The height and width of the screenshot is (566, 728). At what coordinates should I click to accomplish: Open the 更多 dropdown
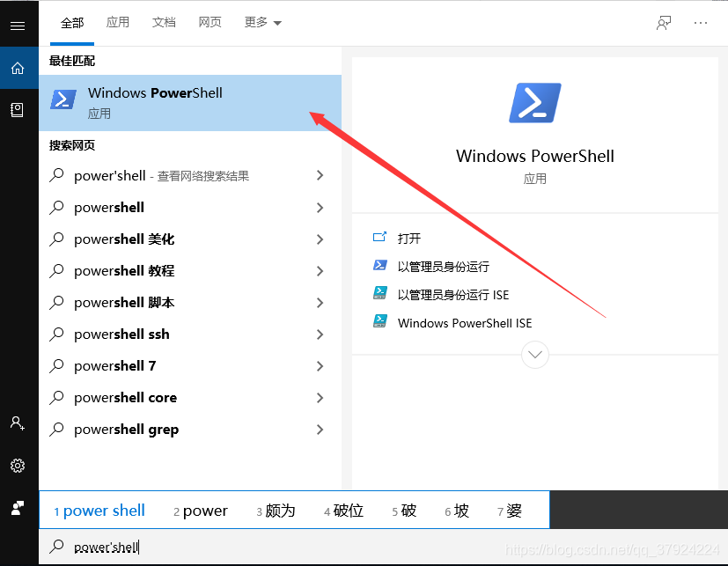point(263,22)
